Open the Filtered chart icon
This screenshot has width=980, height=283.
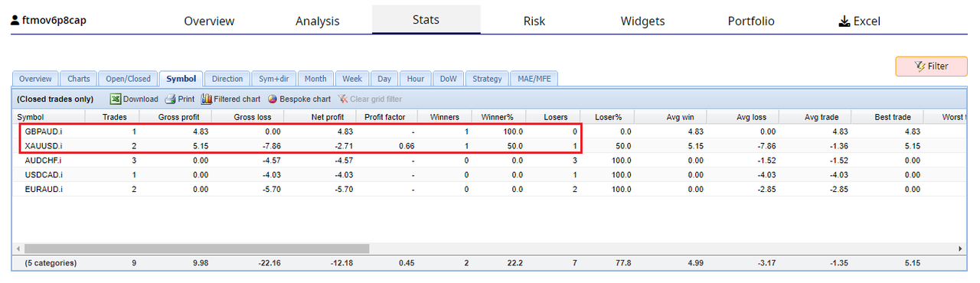[207, 99]
